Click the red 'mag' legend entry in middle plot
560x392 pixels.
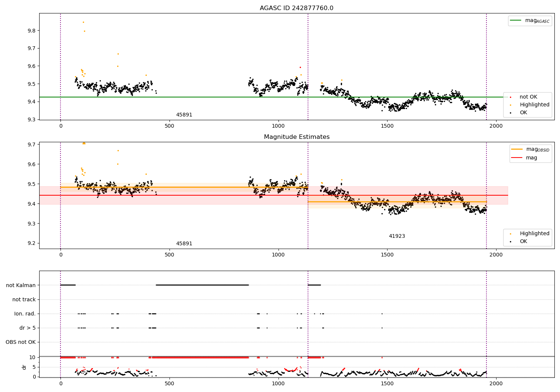click(525, 158)
